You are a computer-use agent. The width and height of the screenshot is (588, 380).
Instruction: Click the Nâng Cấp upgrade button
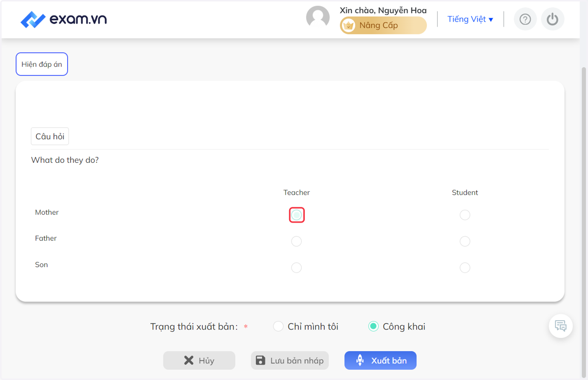pos(383,25)
